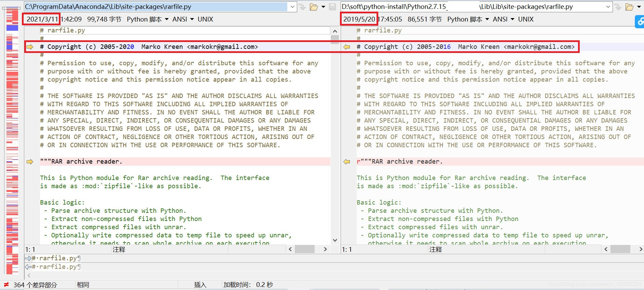Viewport: 644px width, 290px height.
Task: Click left pane horizontal scrollbar thumb
Action: [305, 249]
